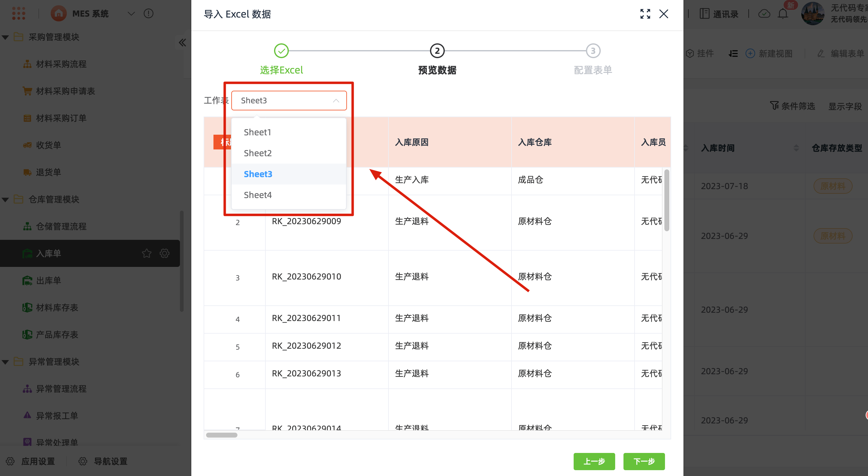
Task: Open the 通讯录 contacts icon
Action: tap(704, 14)
